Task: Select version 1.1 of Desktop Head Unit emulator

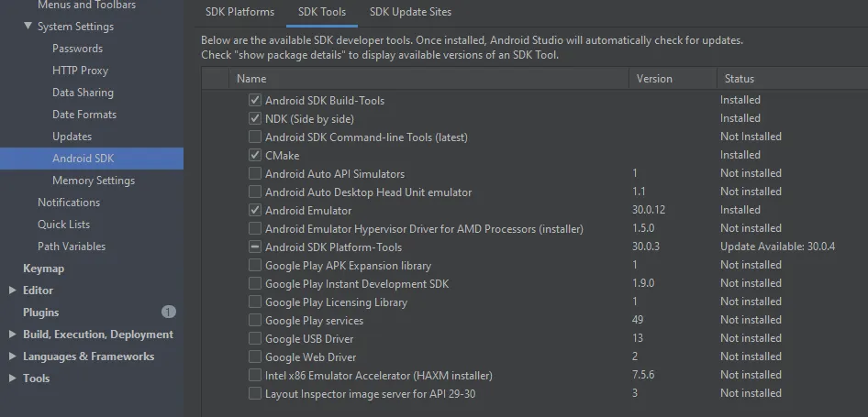Action: click(639, 192)
